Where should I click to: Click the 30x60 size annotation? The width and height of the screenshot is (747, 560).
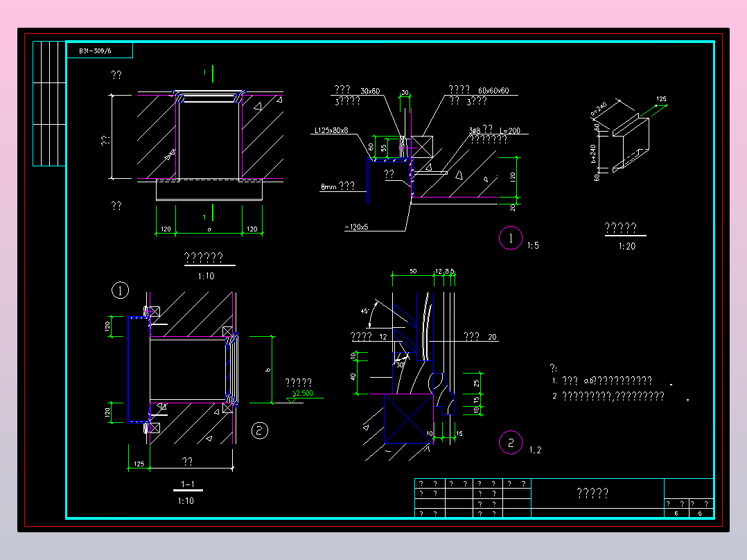(x=370, y=91)
